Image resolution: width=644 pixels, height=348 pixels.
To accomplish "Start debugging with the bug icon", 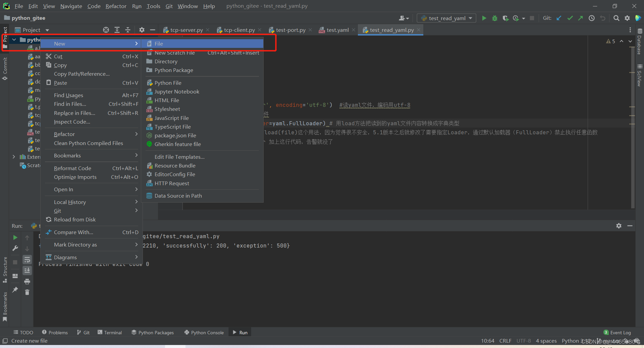I will [494, 18].
